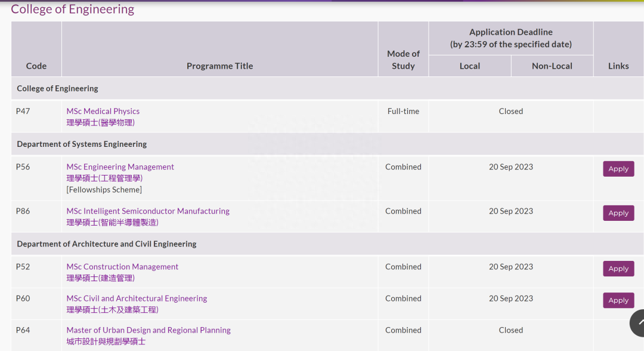Open the MSc Medical Physics link
Image resolution: width=644 pixels, height=351 pixels.
coord(103,111)
